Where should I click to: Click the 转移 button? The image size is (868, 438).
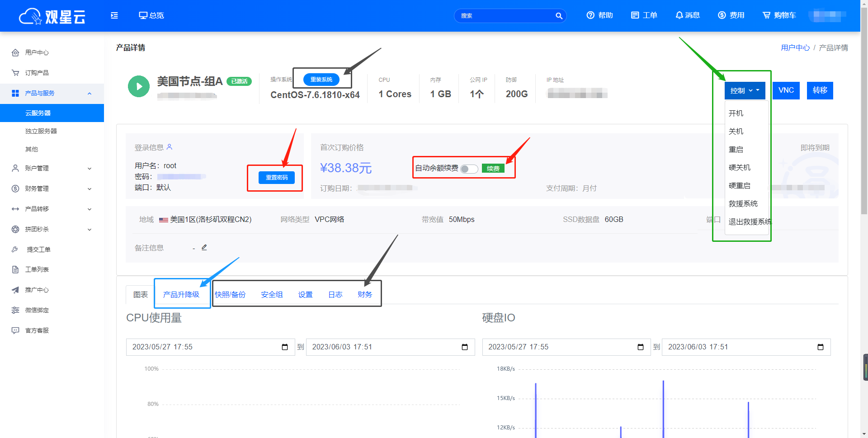(x=820, y=90)
